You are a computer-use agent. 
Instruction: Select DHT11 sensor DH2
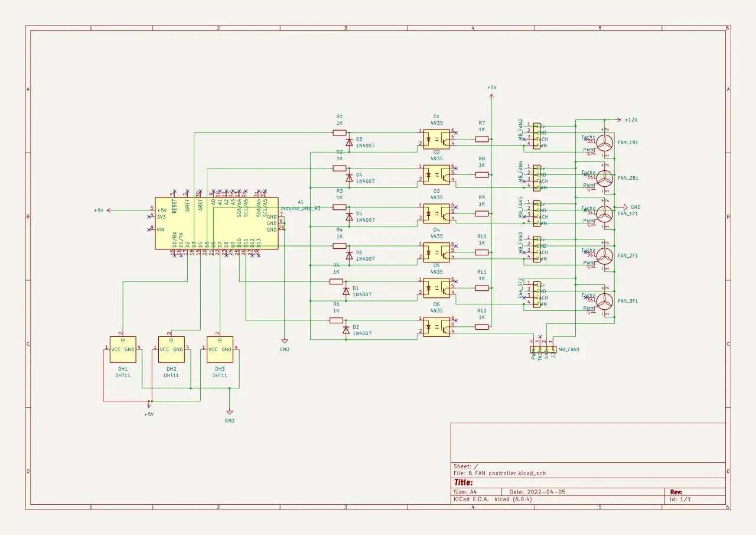click(171, 350)
